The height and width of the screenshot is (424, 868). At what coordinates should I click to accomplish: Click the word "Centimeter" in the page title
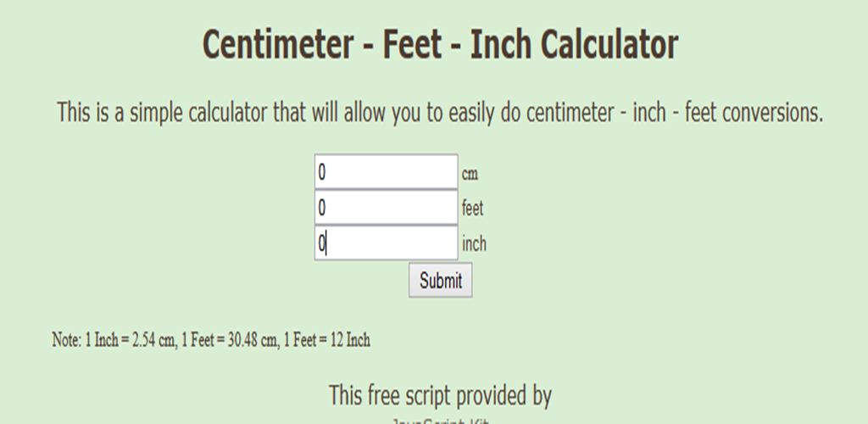coord(276,45)
